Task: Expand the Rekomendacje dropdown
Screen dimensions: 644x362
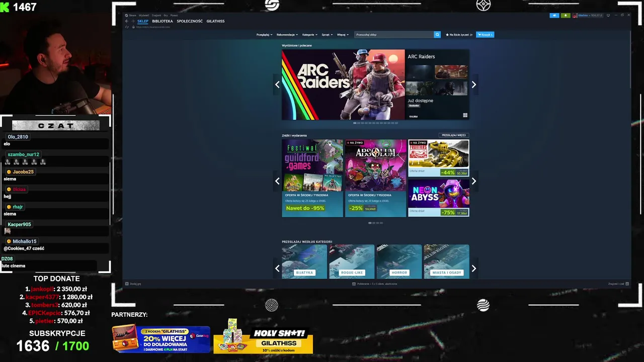Action: click(287, 35)
